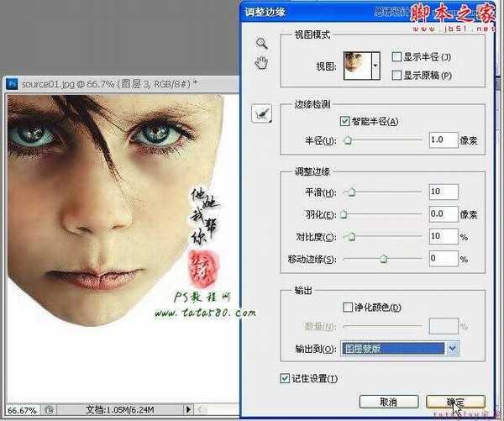Click the 对比度 value field showing 10
504x421 pixels.
[x=444, y=236]
